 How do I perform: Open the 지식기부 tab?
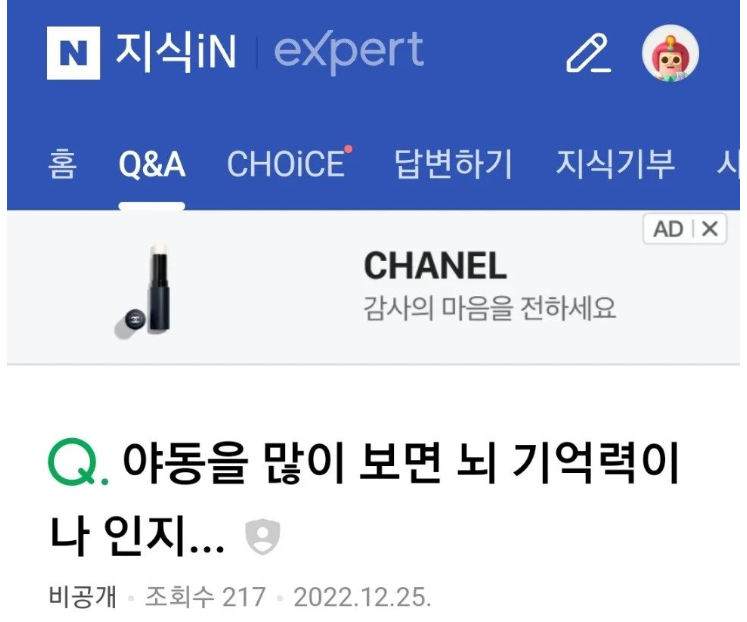(x=615, y=164)
